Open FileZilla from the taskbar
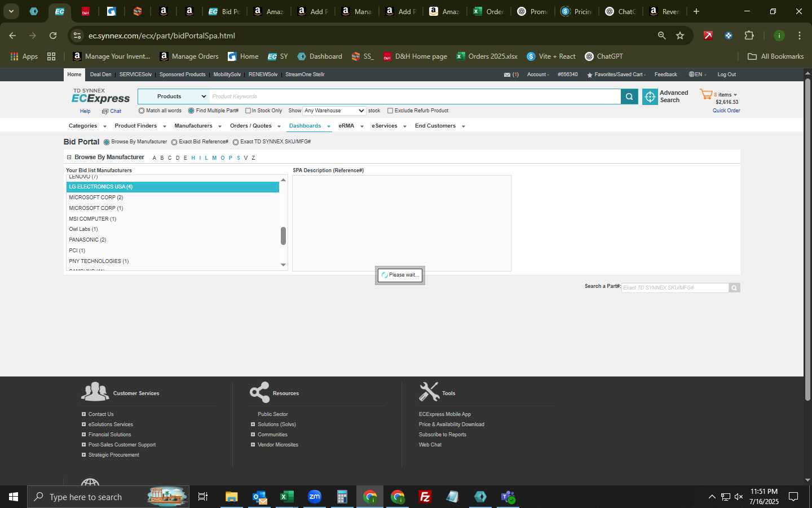 click(425, 497)
